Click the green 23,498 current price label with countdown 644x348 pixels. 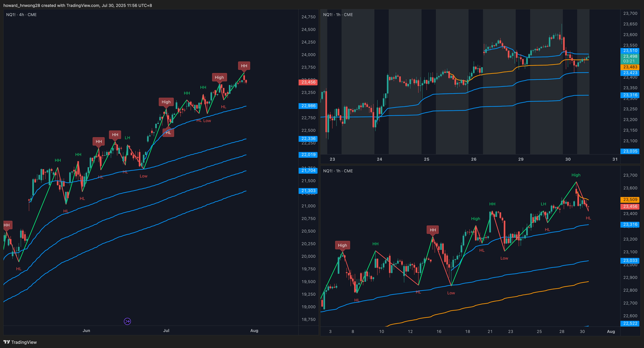(x=630, y=59)
